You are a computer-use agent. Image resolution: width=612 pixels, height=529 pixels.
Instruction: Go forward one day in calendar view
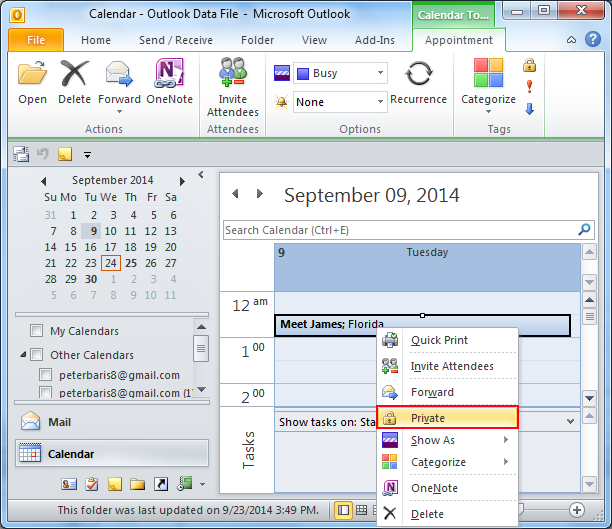[260, 194]
